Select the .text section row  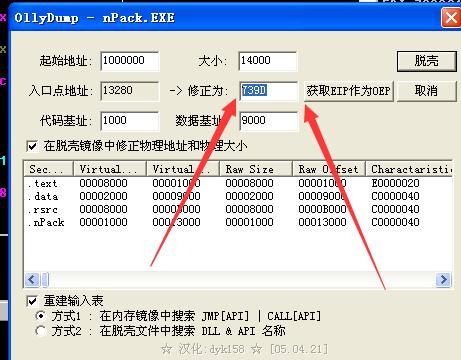click(x=238, y=183)
